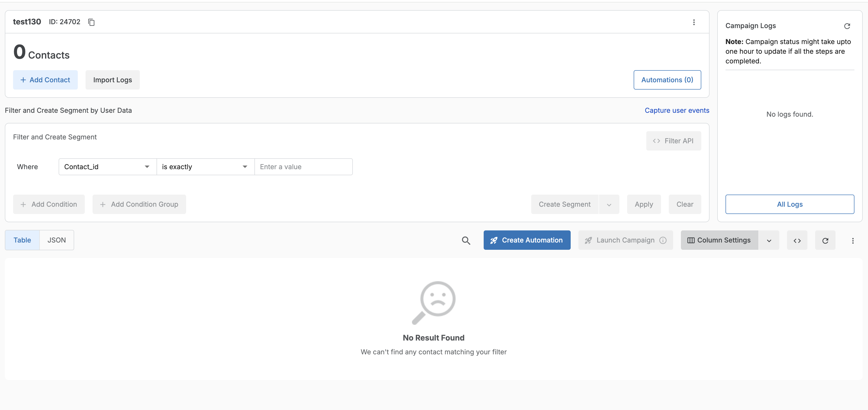The image size is (868, 410).
Task: Show Launch Campaign info tooltip icon
Action: click(663, 240)
